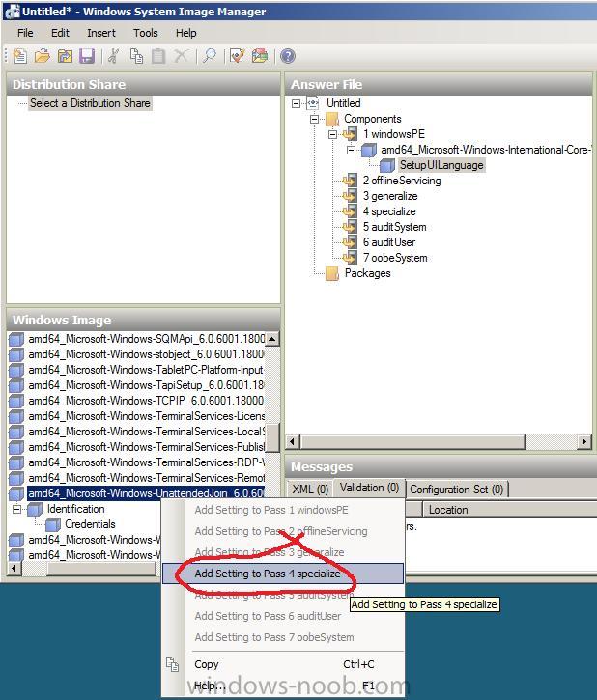Click the XML (0) messages tab
The width and height of the screenshot is (597, 700).
click(x=310, y=490)
